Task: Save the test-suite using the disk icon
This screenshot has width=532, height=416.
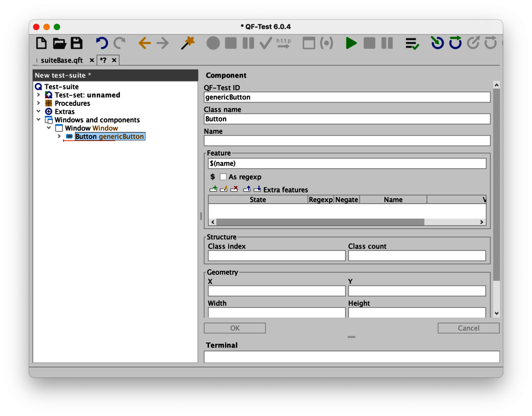Action: pos(76,43)
